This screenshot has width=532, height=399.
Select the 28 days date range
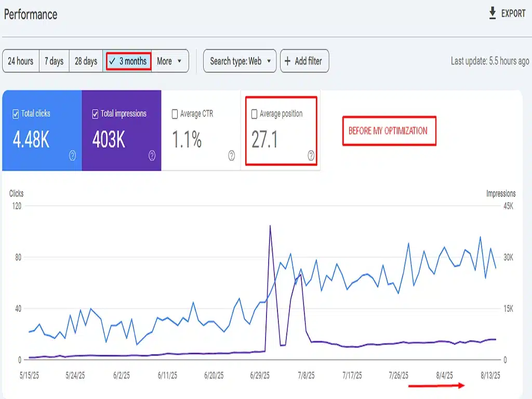coord(85,61)
